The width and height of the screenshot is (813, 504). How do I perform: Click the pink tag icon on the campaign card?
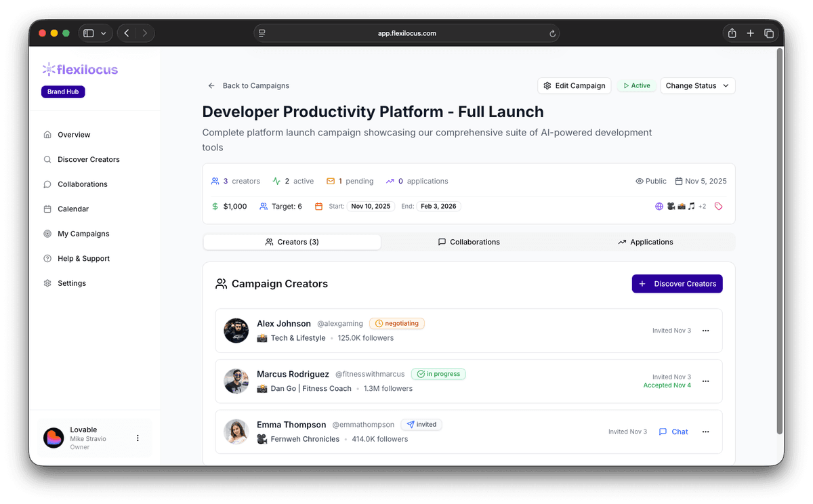click(718, 206)
